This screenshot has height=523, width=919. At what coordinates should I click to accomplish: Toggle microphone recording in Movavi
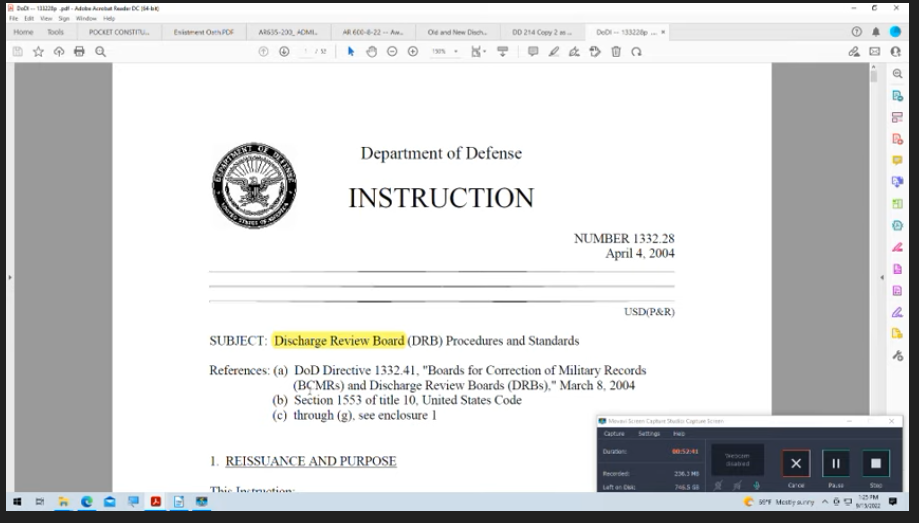click(757, 485)
